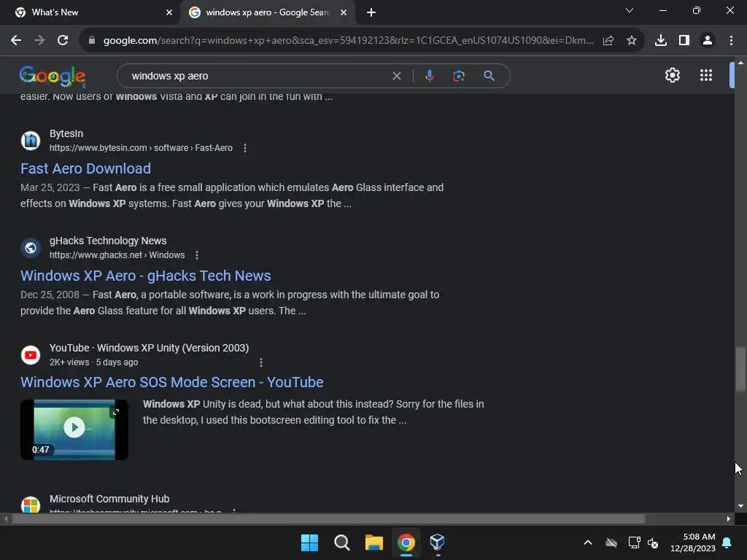Open a new browser tab
747x560 pixels.
[371, 12]
